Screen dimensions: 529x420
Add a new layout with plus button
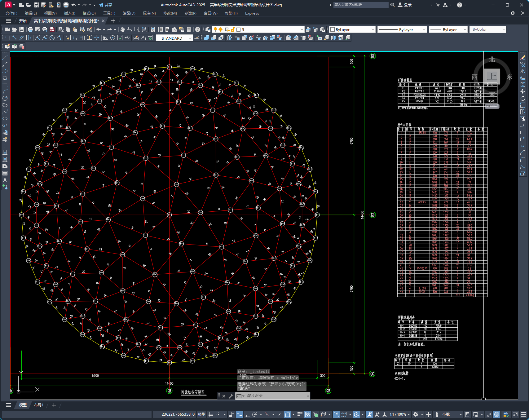[54, 405]
